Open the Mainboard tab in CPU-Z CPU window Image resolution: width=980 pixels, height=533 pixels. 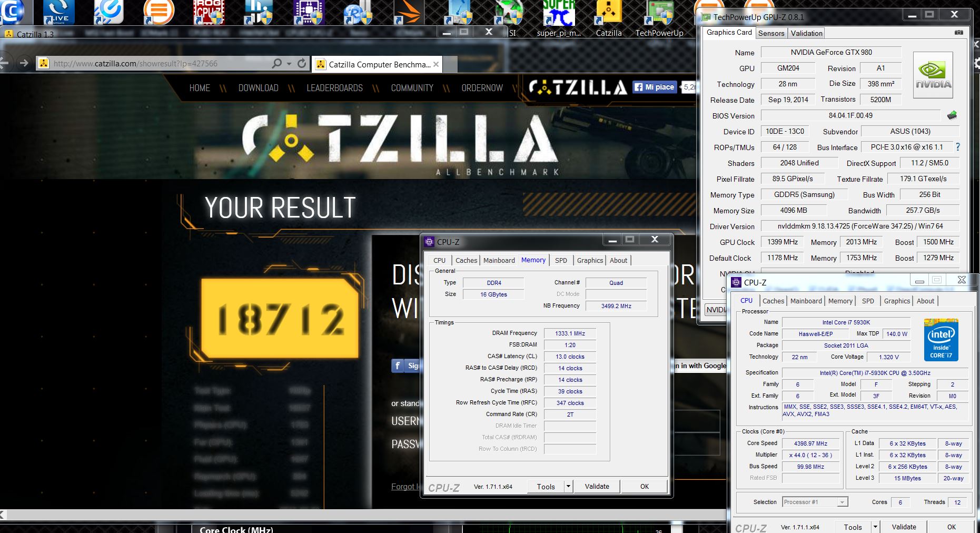pos(806,301)
